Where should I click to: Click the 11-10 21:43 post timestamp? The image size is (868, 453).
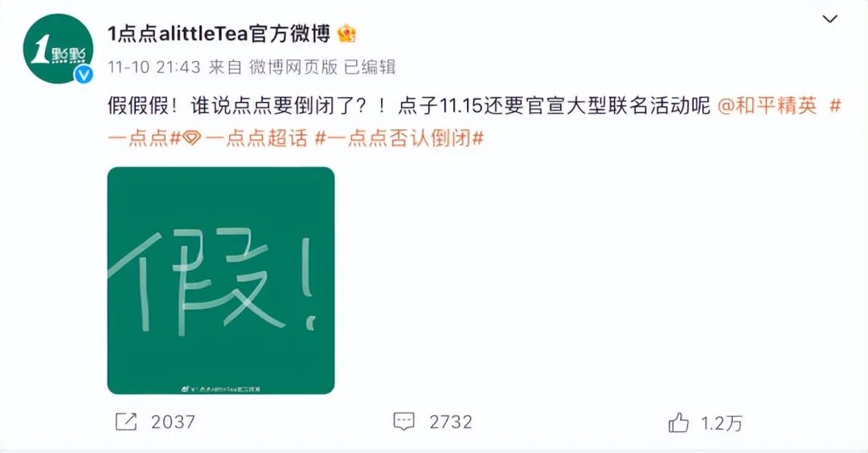(x=154, y=67)
